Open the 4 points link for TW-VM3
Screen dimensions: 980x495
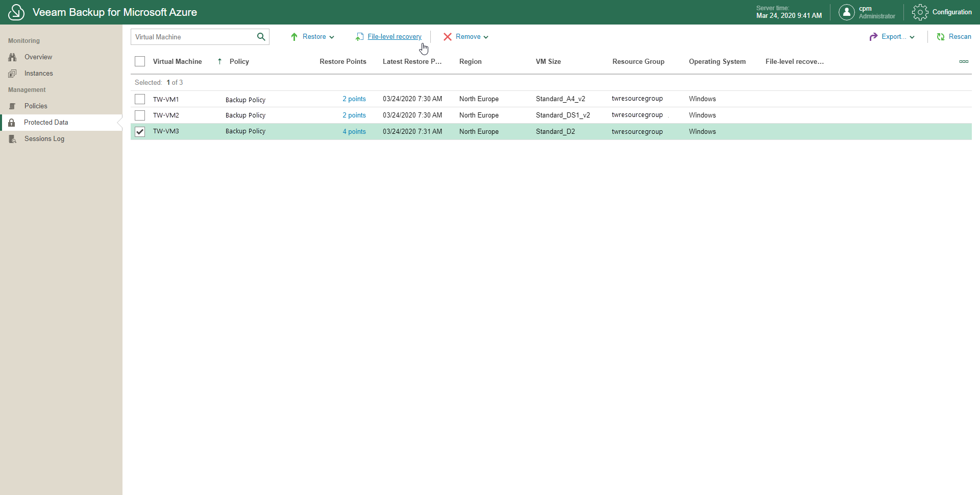(354, 132)
